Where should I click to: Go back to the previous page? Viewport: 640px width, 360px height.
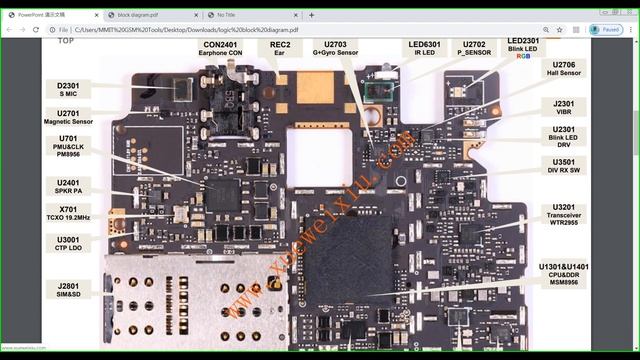(x=9, y=30)
